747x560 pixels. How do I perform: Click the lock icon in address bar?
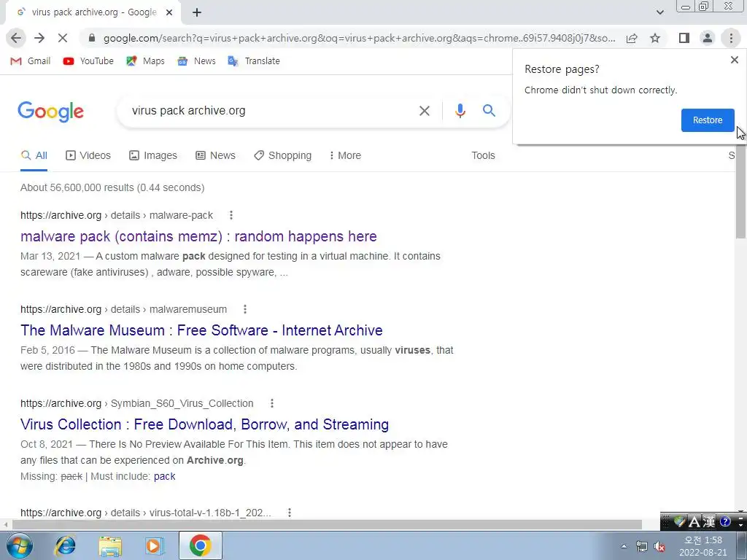pos(92,38)
